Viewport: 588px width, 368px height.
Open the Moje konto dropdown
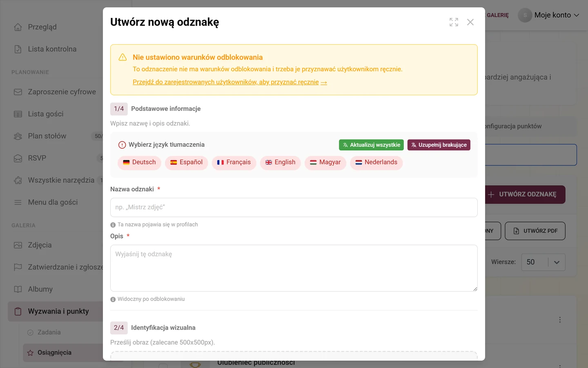(x=549, y=15)
